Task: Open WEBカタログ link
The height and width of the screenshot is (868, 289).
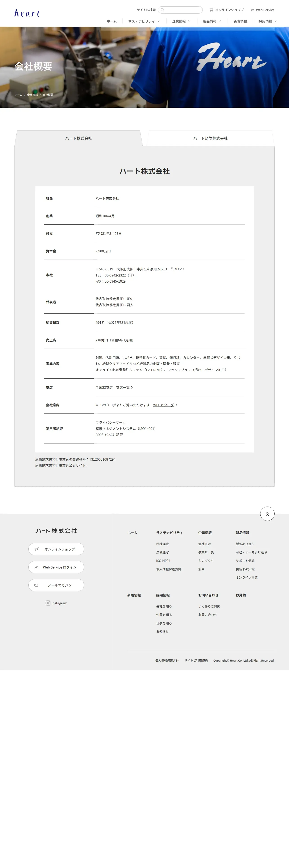Action: (x=163, y=405)
